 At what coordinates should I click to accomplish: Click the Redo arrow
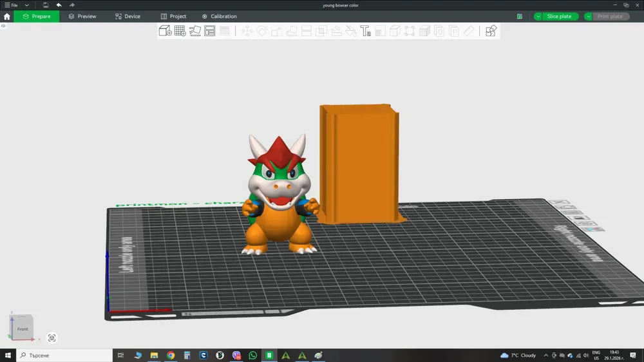click(x=72, y=5)
